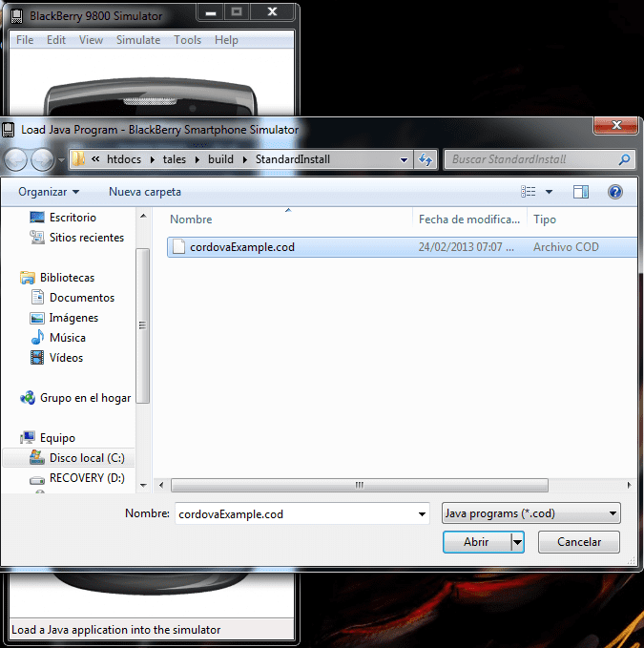Click the double chevron before htdocs

click(95, 159)
